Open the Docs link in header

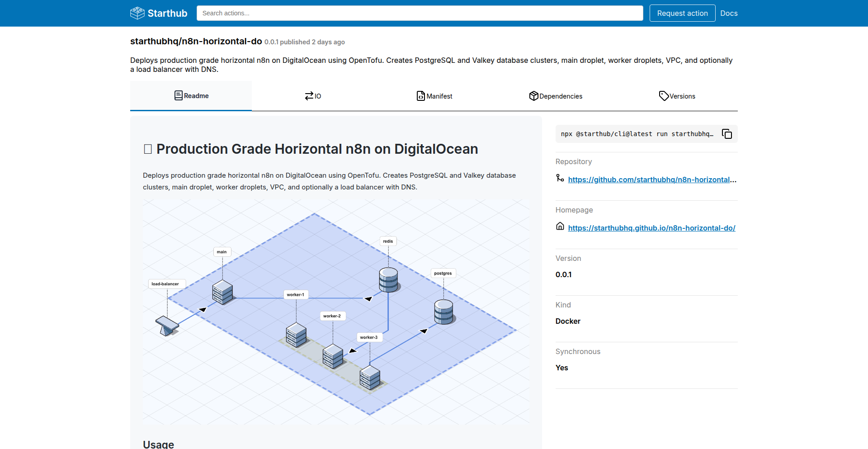point(729,13)
